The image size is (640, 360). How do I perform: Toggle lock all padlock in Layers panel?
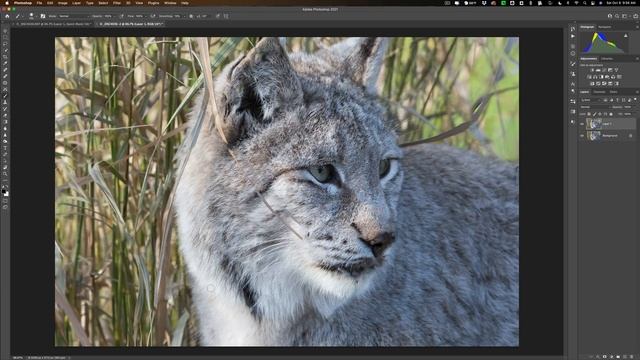point(611,114)
